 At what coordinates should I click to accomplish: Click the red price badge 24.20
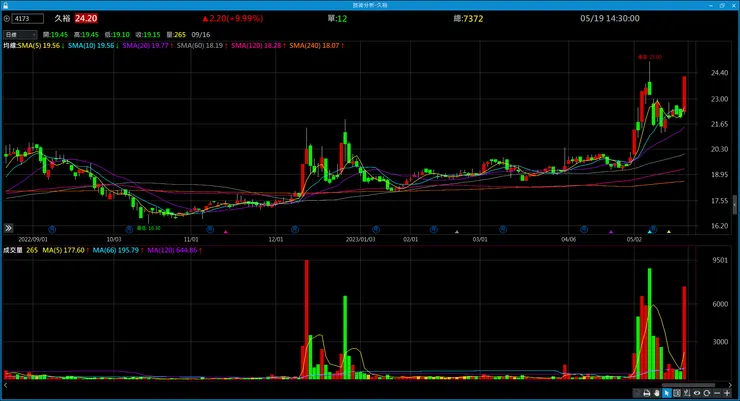coord(86,19)
